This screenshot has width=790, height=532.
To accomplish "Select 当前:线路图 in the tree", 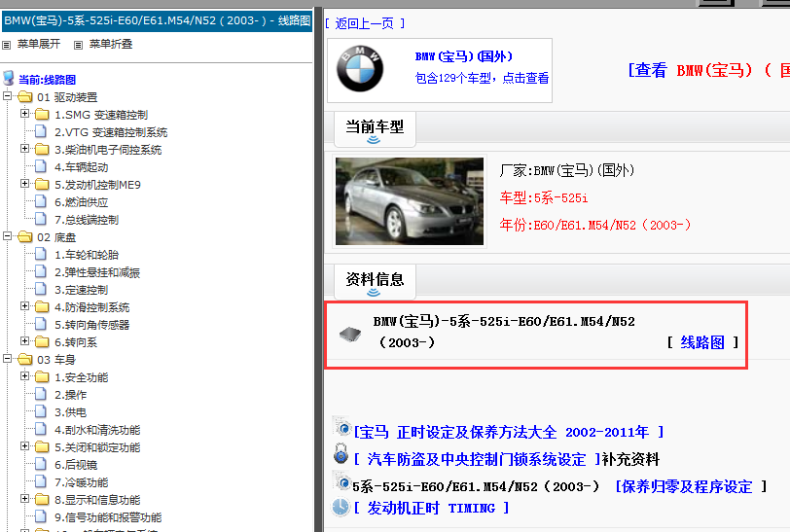I will pyautogui.click(x=47, y=80).
